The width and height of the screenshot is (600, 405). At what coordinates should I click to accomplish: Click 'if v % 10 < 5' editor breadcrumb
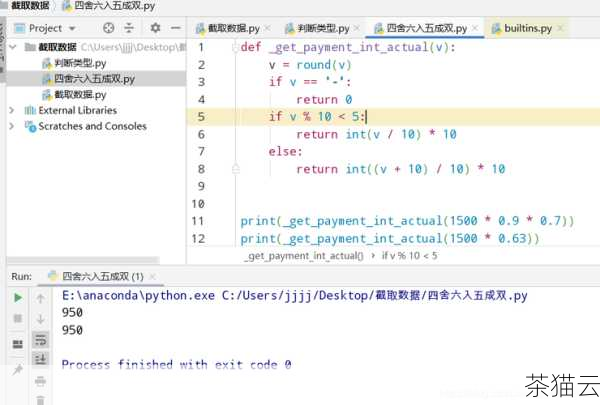pos(409,256)
